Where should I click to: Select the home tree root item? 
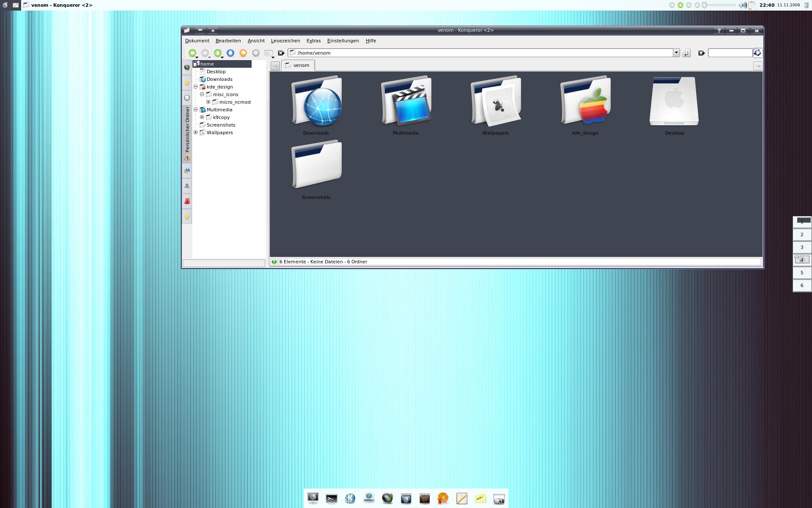[x=222, y=64]
